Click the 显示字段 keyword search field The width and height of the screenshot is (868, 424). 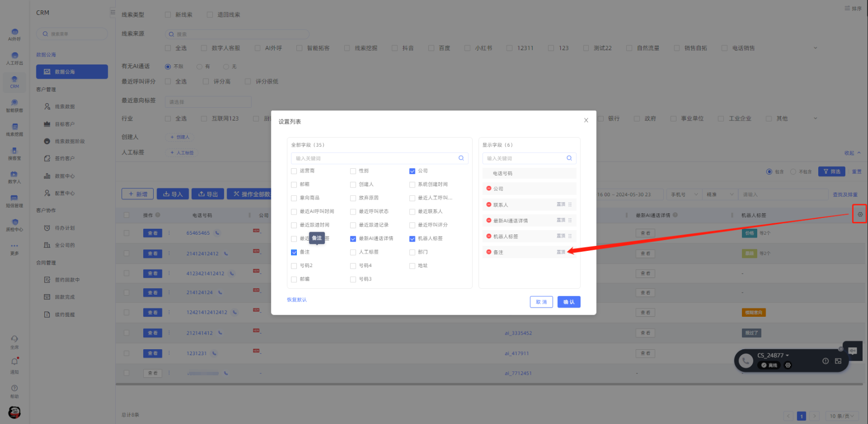(524, 158)
